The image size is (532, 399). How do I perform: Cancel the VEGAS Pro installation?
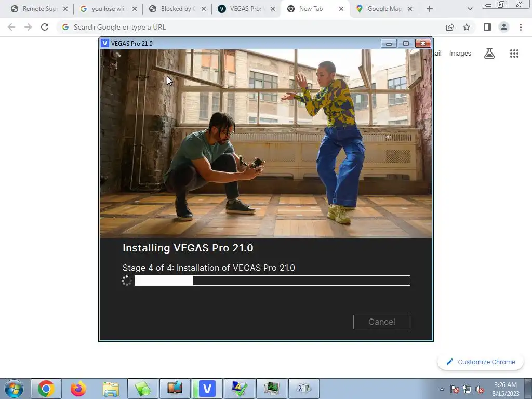(x=381, y=322)
